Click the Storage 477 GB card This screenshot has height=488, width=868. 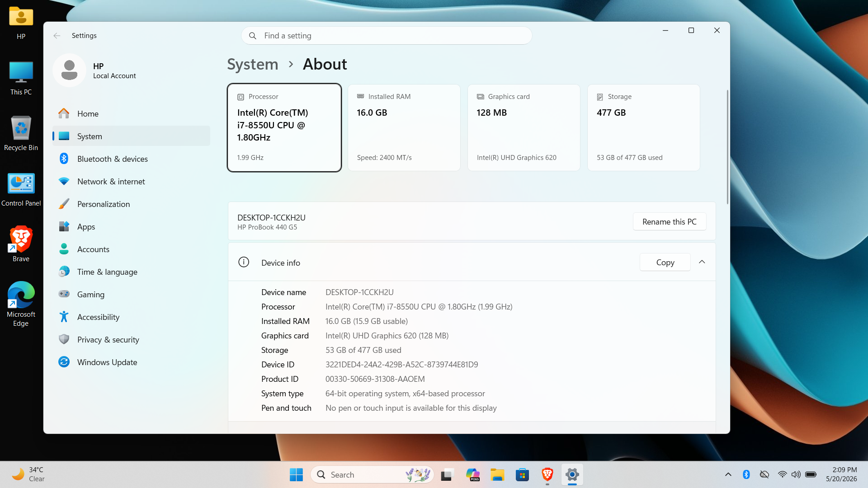click(x=644, y=127)
